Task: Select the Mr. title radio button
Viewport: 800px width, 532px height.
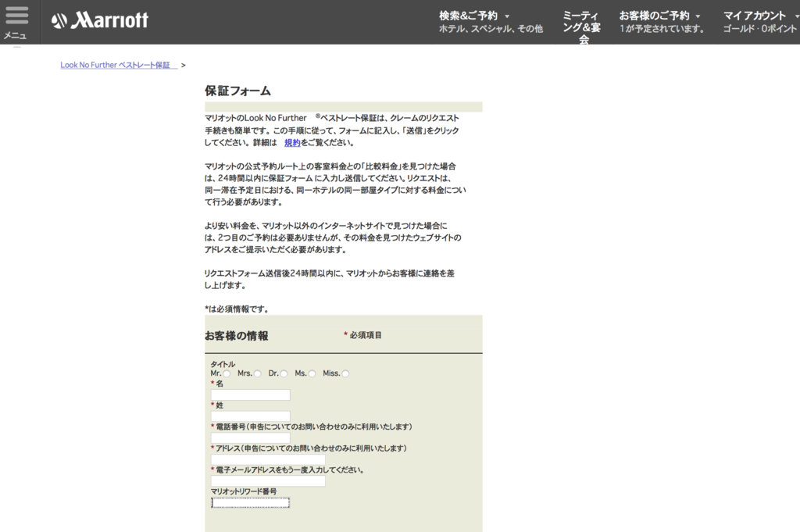Action: click(x=227, y=374)
